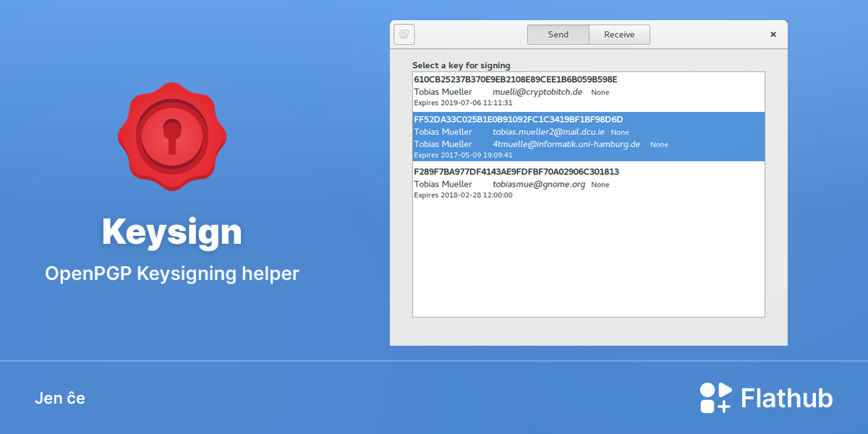Viewport: 868px width, 434px height.
Task: Click expiry text 2017-05-09 19:09:41
Action: click(476, 155)
